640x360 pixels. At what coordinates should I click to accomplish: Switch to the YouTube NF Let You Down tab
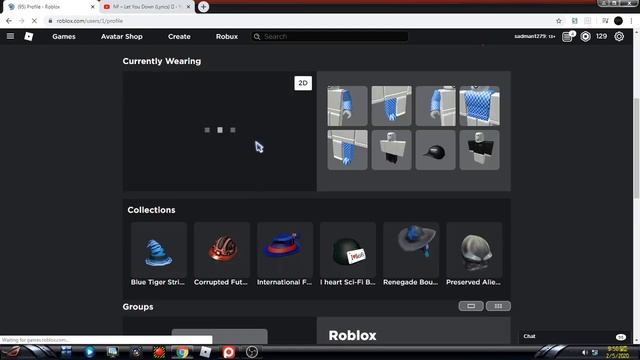click(147, 7)
